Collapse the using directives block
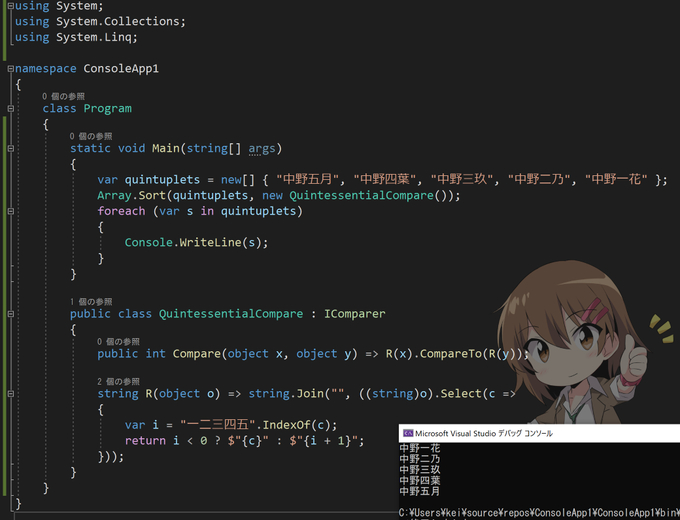This screenshot has width=680, height=520. [11, 6]
